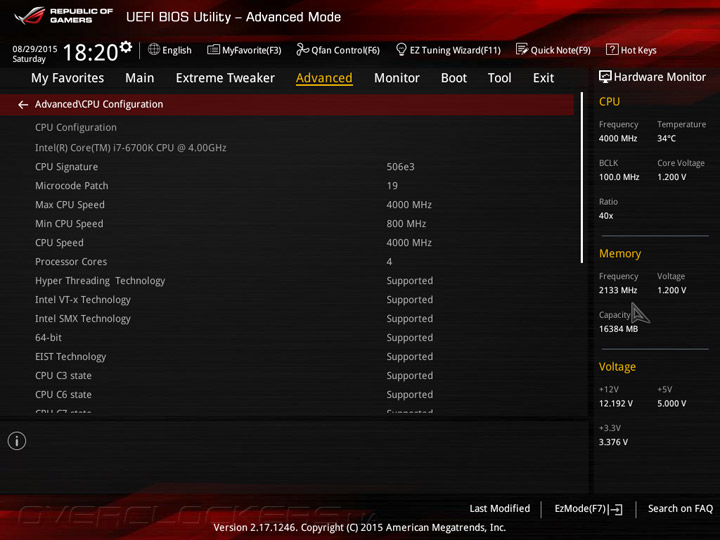This screenshot has width=720, height=540.
Task: Click the Quick Note pencil icon
Action: tap(522, 49)
